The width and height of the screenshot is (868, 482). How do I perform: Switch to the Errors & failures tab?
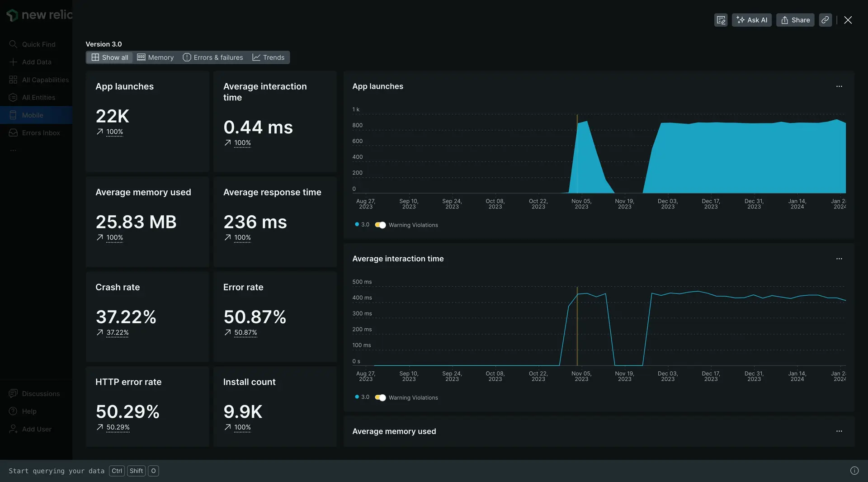point(213,57)
